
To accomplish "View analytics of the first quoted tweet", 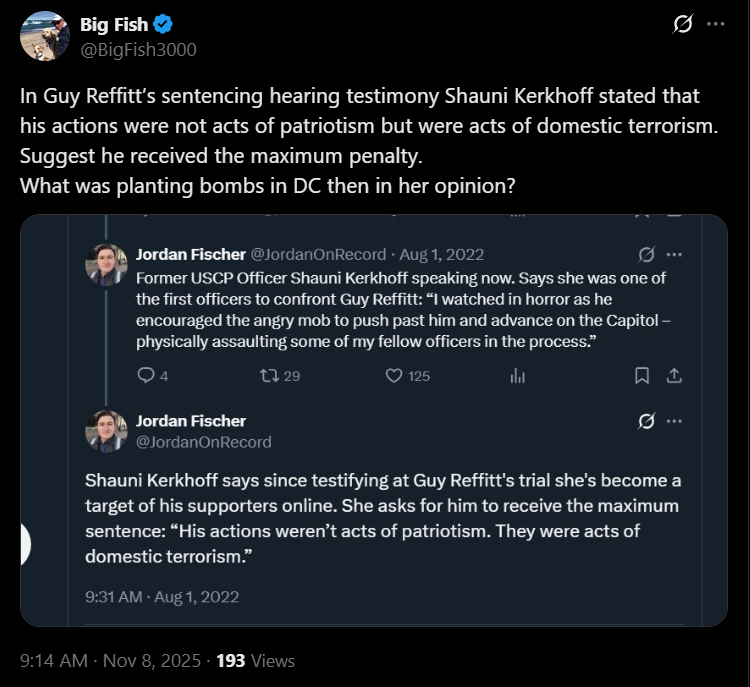I will point(518,375).
